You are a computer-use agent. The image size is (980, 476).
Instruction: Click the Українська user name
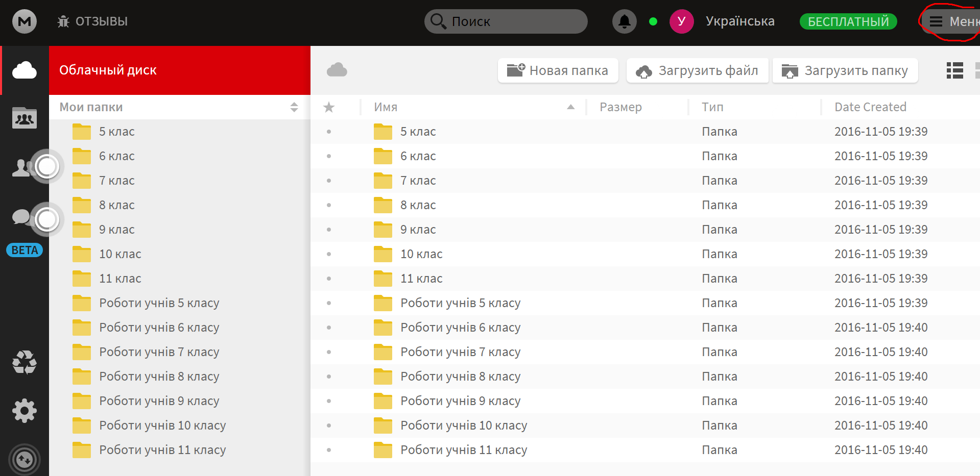coord(740,21)
